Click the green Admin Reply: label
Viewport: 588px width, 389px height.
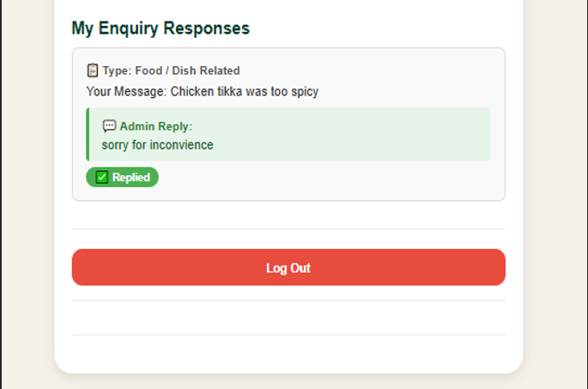[x=156, y=126]
